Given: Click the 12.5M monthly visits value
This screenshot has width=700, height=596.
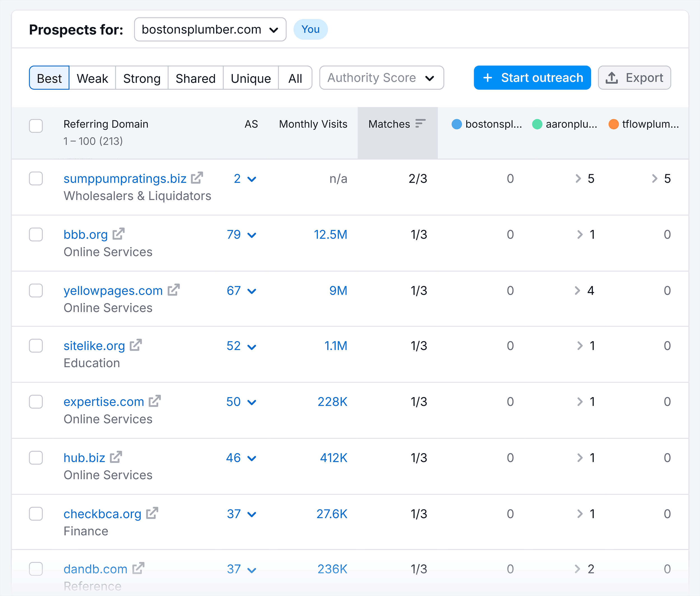Looking at the screenshot, I should point(330,234).
